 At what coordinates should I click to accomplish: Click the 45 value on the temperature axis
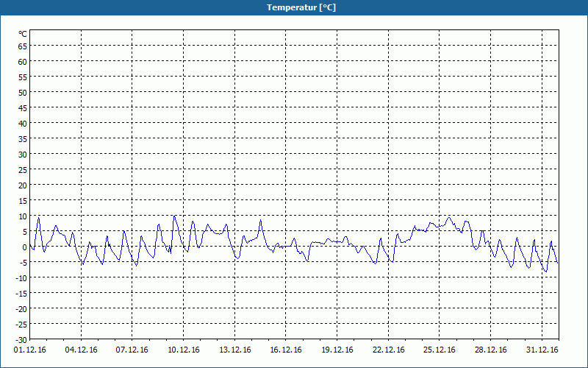point(23,108)
